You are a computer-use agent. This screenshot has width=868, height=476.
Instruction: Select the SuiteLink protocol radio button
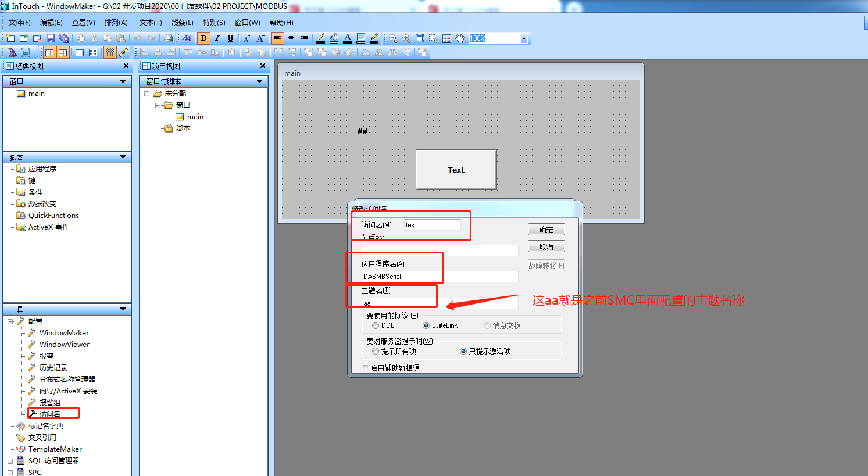427,325
